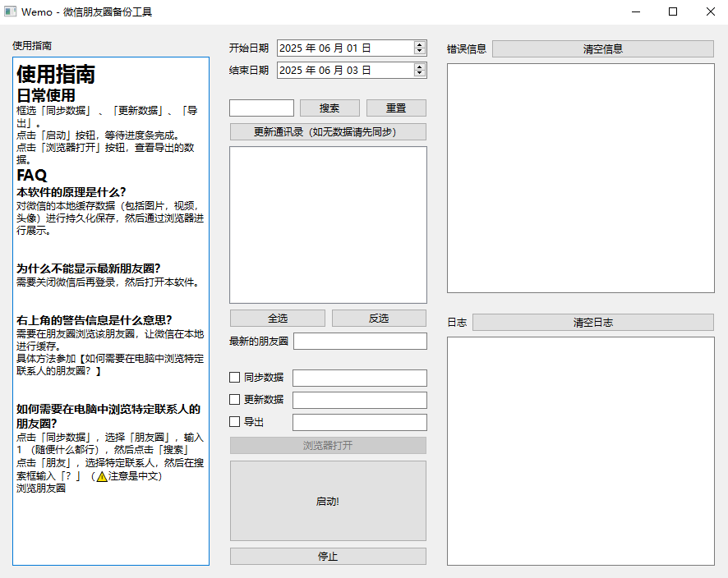
Task: Close the Wemo window
Action: pos(711,11)
